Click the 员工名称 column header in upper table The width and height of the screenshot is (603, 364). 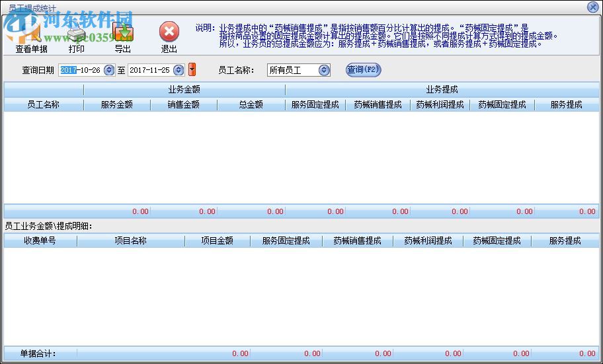pos(44,104)
